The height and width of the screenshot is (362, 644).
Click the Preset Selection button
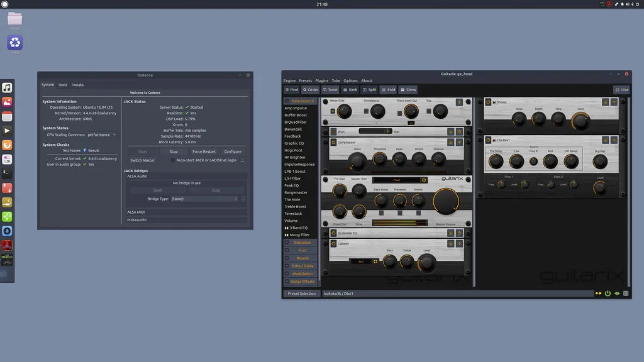[301, 293]
